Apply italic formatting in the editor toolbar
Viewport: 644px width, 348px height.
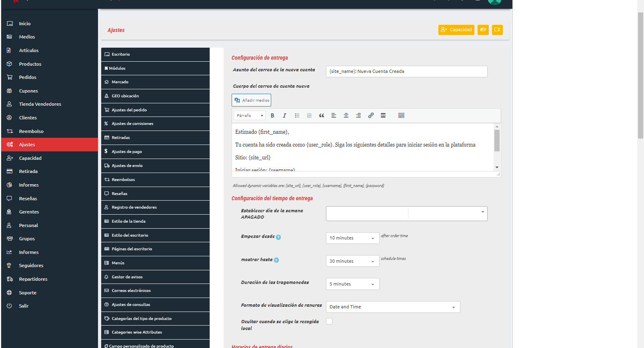pyautogui.click(x=284, y=116)
